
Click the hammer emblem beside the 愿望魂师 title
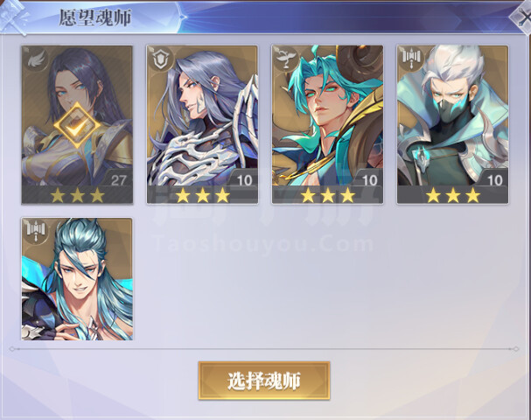(13, 17)
